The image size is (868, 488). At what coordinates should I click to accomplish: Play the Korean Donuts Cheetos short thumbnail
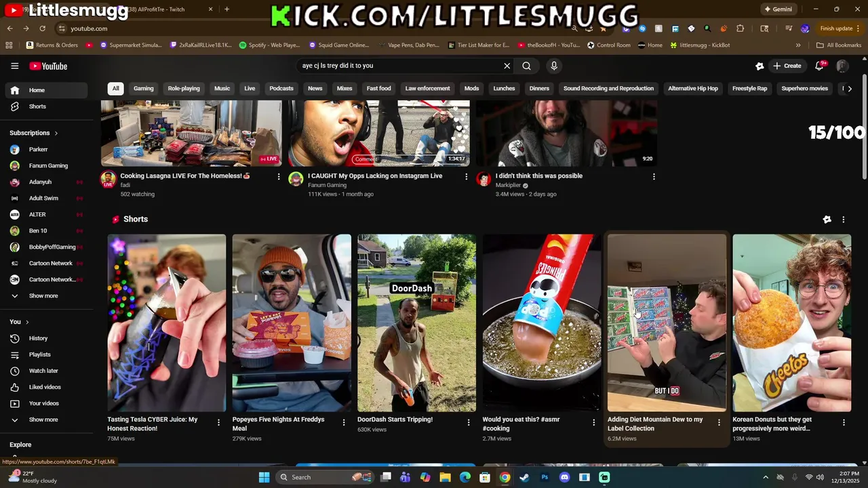792,323
